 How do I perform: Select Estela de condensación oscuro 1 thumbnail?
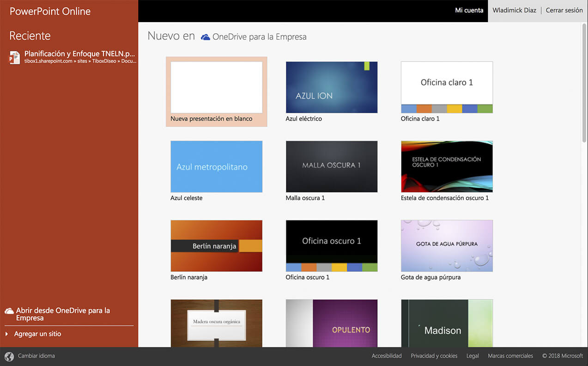coord(447,166)
